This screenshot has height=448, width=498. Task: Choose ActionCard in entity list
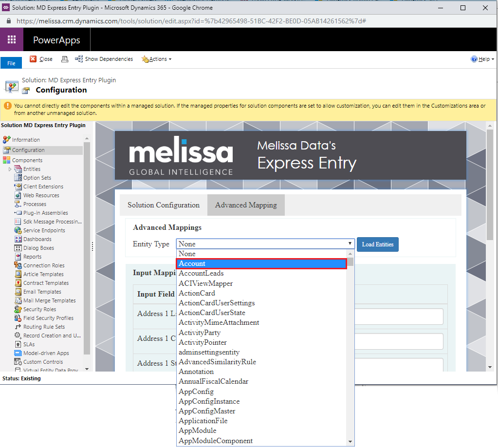261,293
